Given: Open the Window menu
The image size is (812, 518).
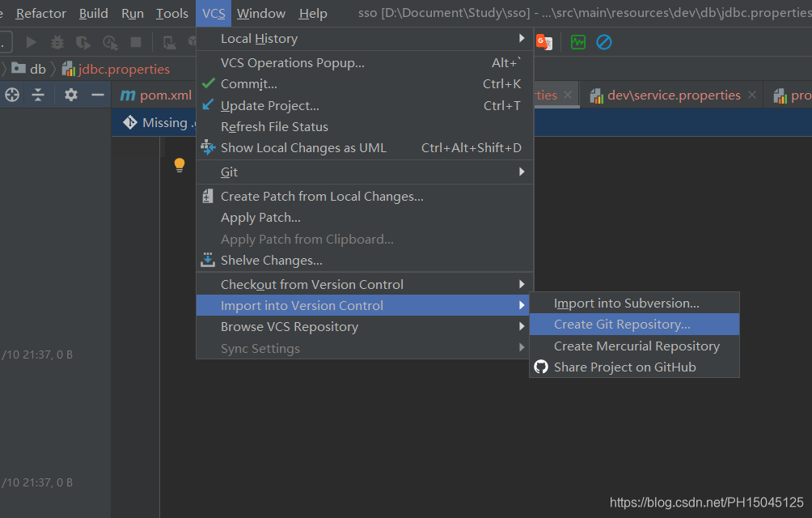Looking at the screenshot, I should coord(261,14).
